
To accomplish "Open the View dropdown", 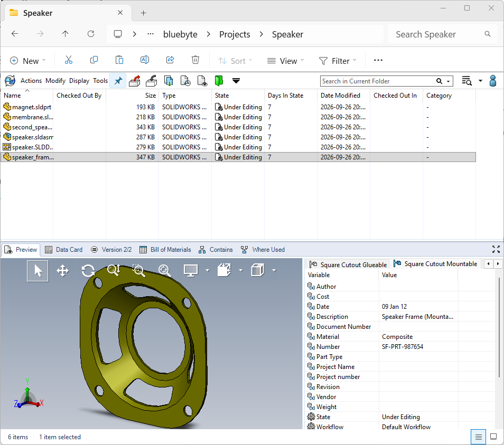I will tap(286, 61).
